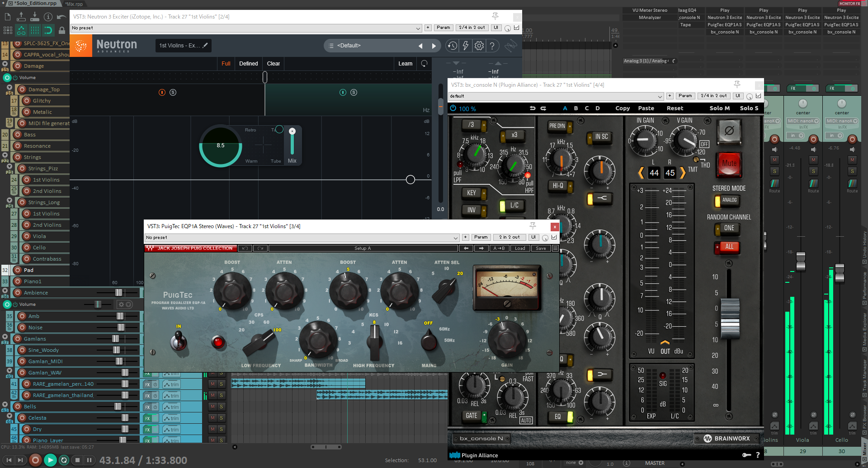Go to next Neutron preset arrow

(434, 46)
